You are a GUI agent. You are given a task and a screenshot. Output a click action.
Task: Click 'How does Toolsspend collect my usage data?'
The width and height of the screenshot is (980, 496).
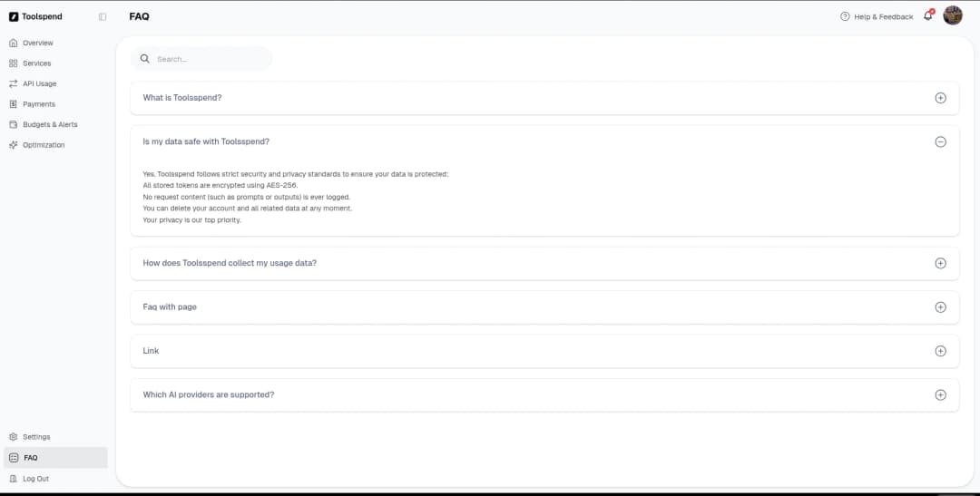tap(230, 263)
